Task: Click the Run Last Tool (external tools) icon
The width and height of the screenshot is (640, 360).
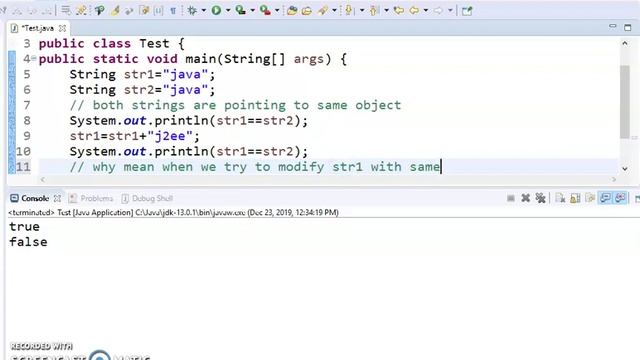Action: tap(265, 10)
